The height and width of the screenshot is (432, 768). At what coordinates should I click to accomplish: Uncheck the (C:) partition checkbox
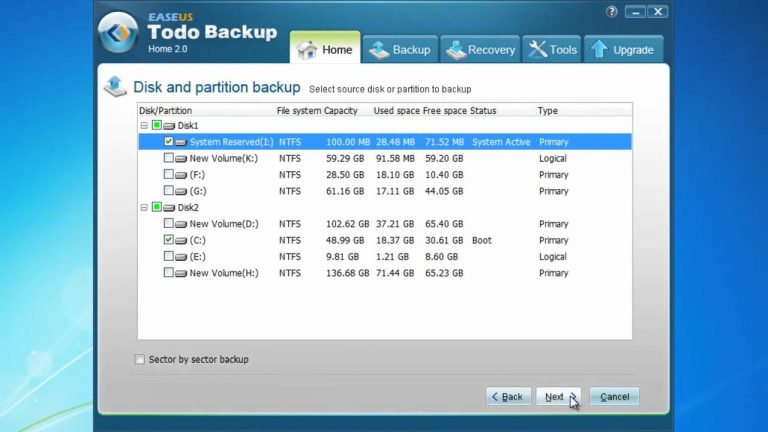click(168, 240)
